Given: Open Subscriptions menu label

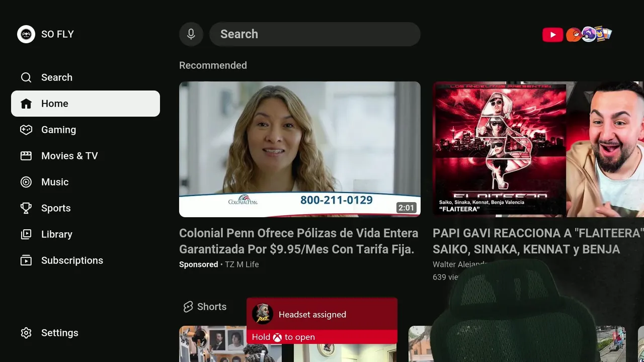Looking at the screenshot, I should tap(72, 260).
